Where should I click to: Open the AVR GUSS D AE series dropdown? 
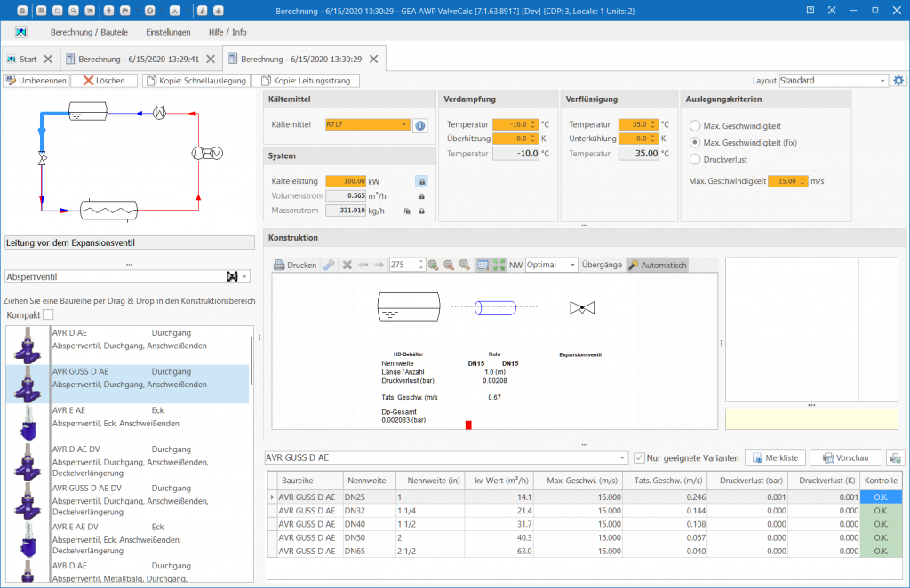622,458
